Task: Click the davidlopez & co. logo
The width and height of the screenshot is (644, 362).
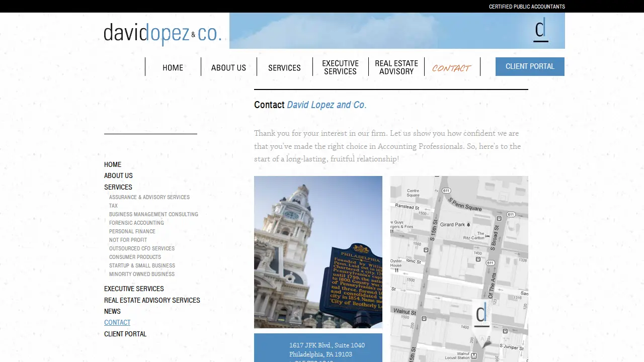Action: [x=163, y=34]
